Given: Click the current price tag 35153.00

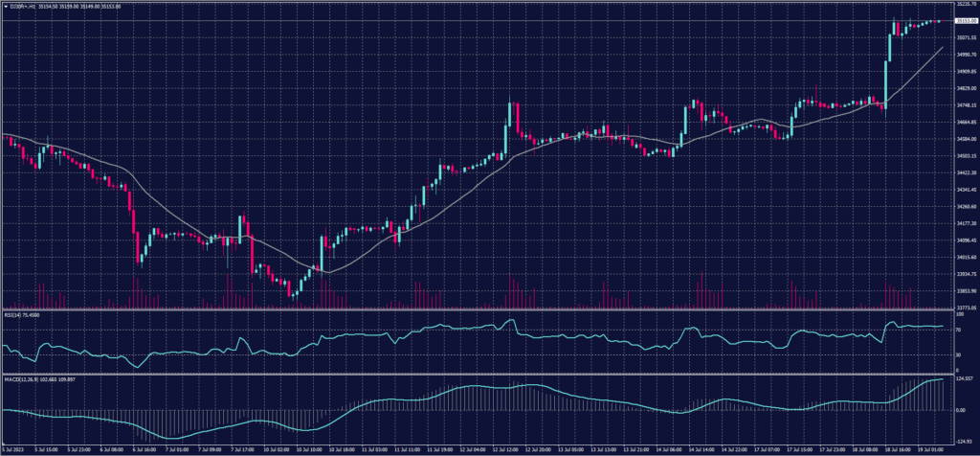Looking at the screenshot, I should (x=960, y=21).
